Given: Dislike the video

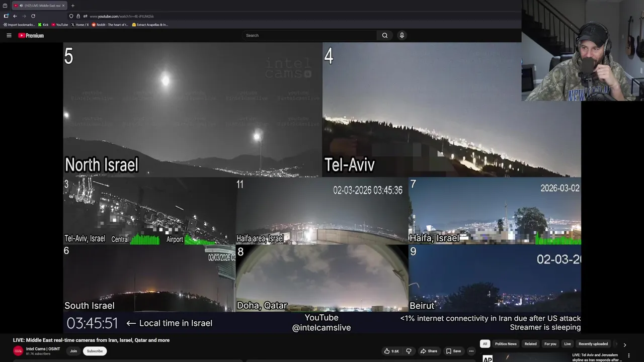Looking at the screenshot, I should (409, 351).
